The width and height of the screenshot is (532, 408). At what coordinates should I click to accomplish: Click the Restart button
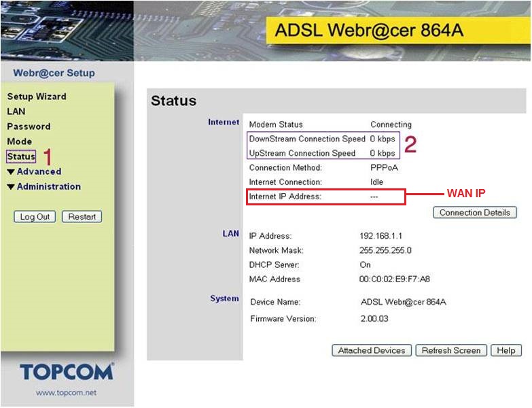tap(82, 216)
